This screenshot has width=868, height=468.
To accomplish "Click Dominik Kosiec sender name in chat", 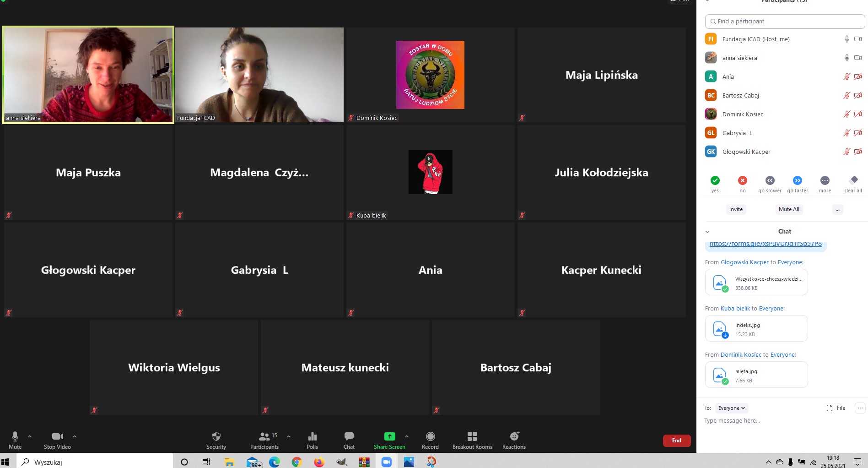I will click(741, 355).
